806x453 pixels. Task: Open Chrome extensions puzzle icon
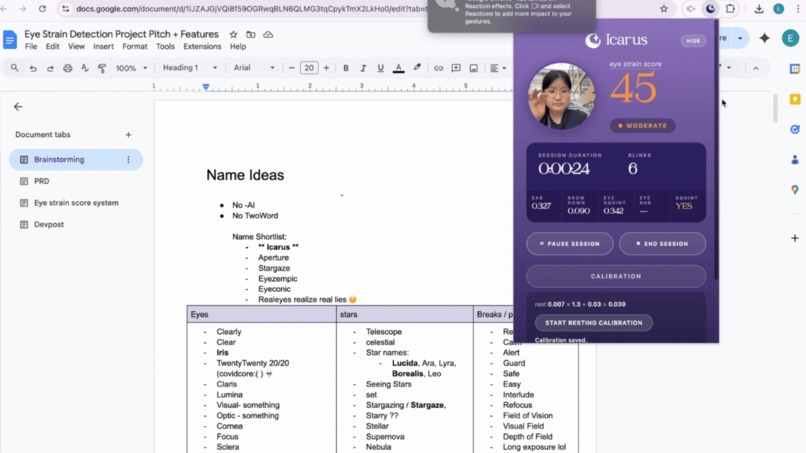tap(730, 9)
